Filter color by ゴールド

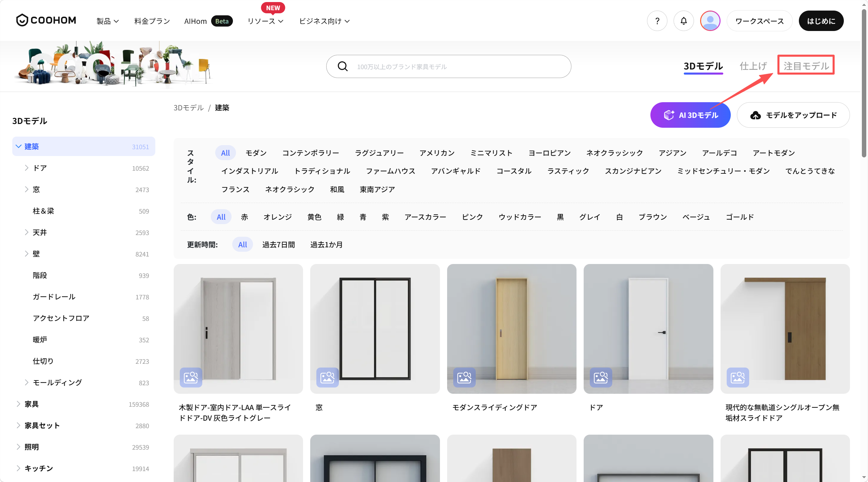[740, 217]
